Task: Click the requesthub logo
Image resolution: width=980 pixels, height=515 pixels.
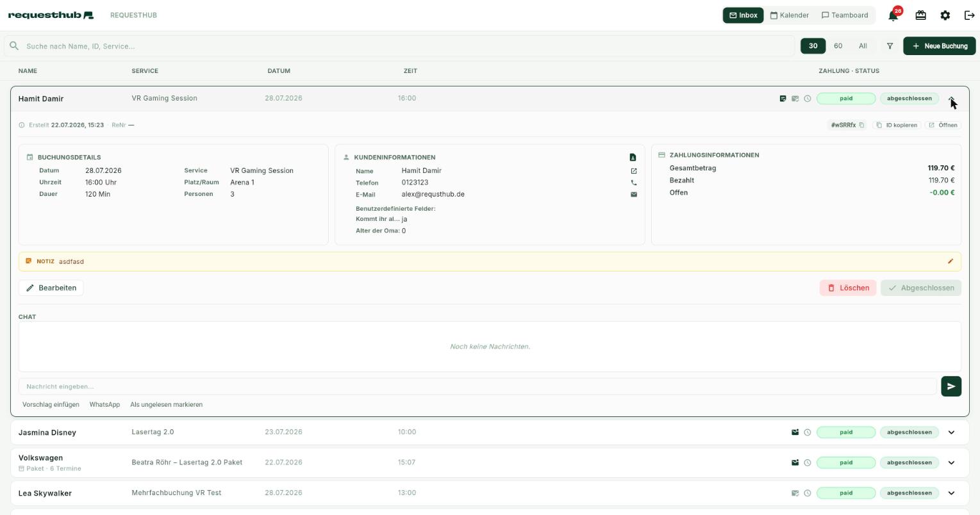Action: click(51, 15)
